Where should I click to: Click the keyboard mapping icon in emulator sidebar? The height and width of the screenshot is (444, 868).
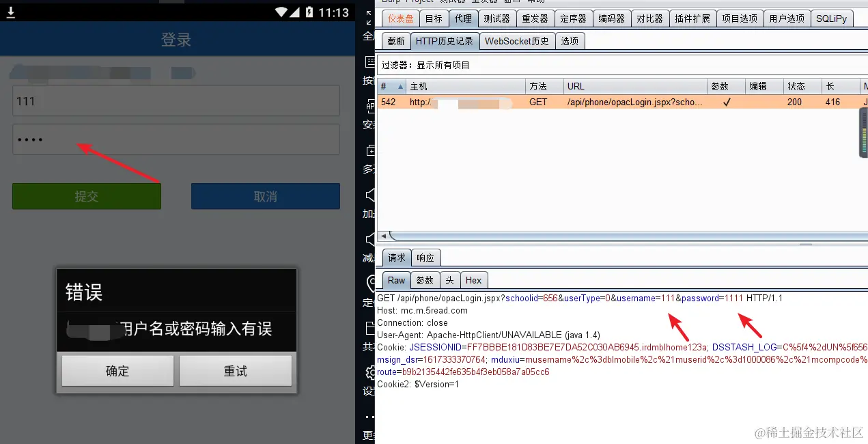[369, 62]
